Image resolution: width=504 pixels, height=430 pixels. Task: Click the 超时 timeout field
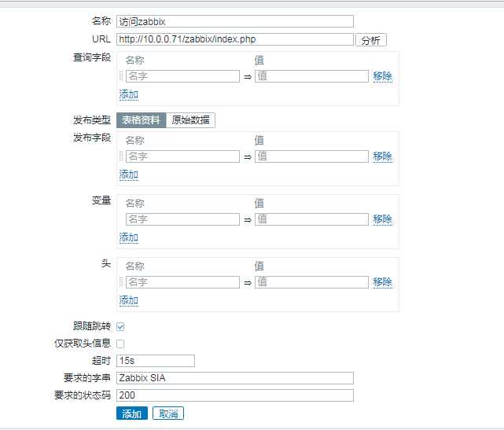tap(155, 361)
